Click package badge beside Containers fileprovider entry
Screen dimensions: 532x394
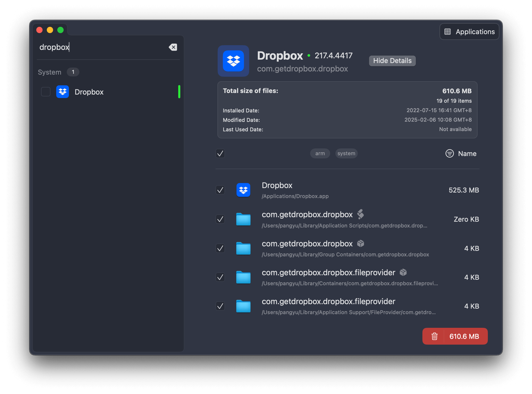(403, 272)
